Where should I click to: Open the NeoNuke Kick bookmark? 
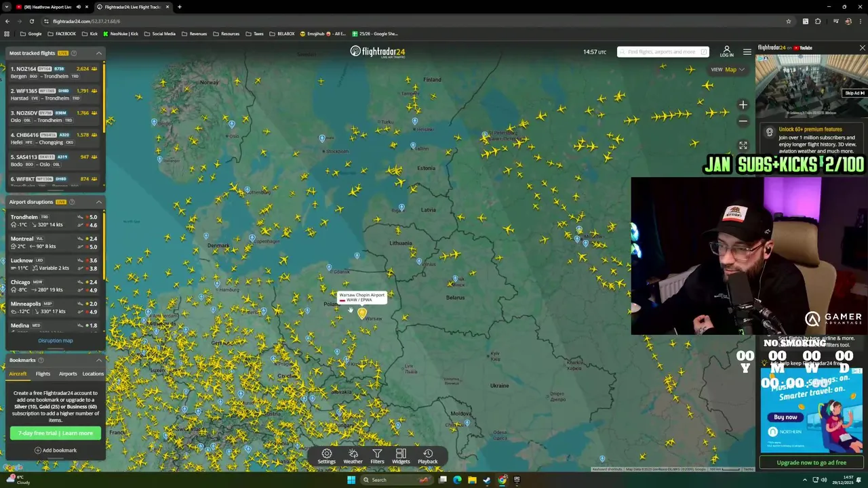(x=122, y=33)
